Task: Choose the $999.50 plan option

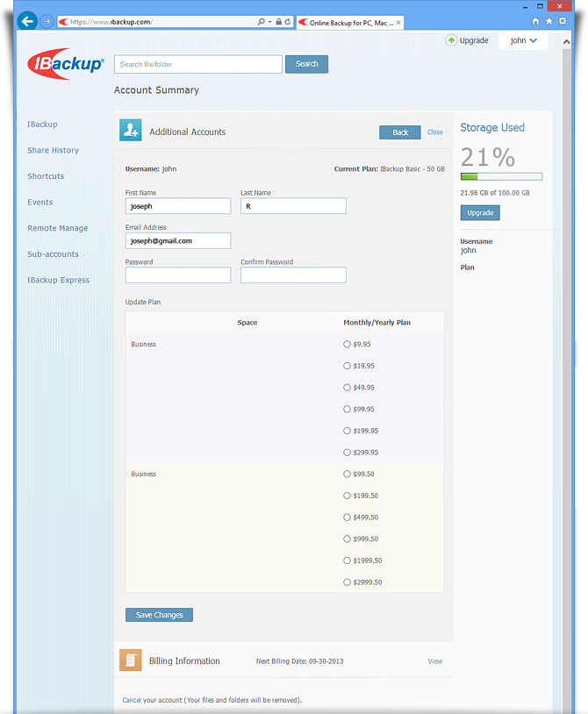Action: (347, 539)
